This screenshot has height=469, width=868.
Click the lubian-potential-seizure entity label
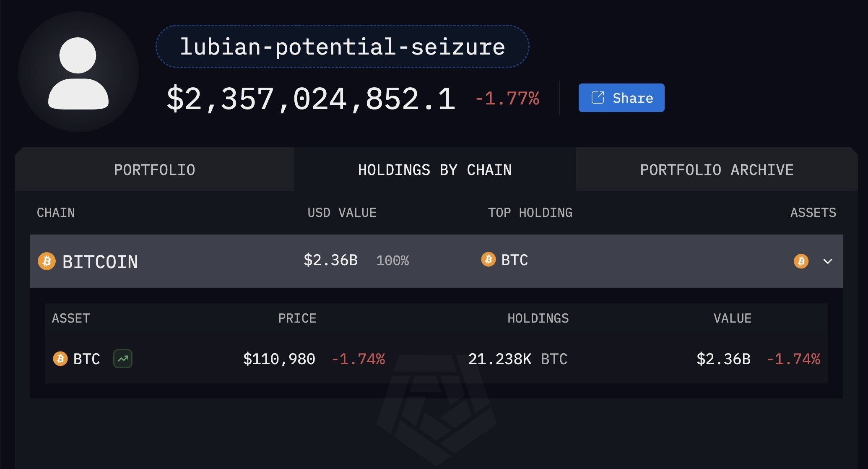click(x=342, y=47)
